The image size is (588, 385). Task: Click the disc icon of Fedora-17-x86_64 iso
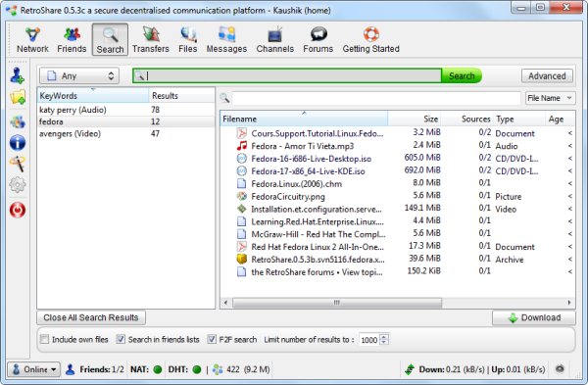pyautogui.click(x=242, y=170)
